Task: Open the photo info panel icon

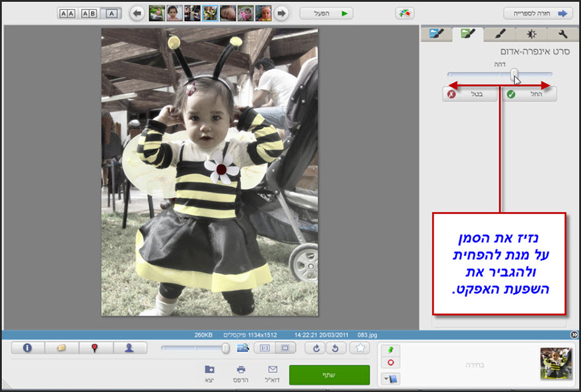Action: coord(27,348)
